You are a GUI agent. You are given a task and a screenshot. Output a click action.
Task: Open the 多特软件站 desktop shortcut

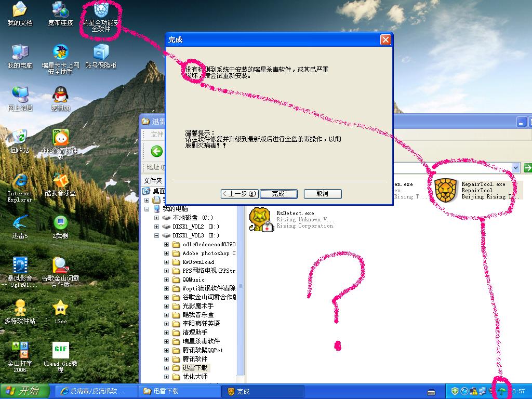(20, 312)
